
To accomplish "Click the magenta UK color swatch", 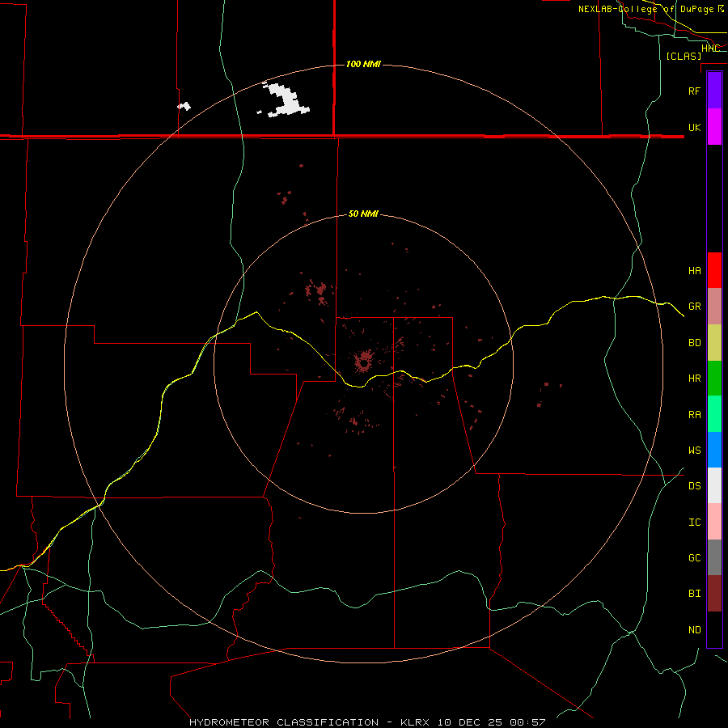I will [x=714, y=127].
